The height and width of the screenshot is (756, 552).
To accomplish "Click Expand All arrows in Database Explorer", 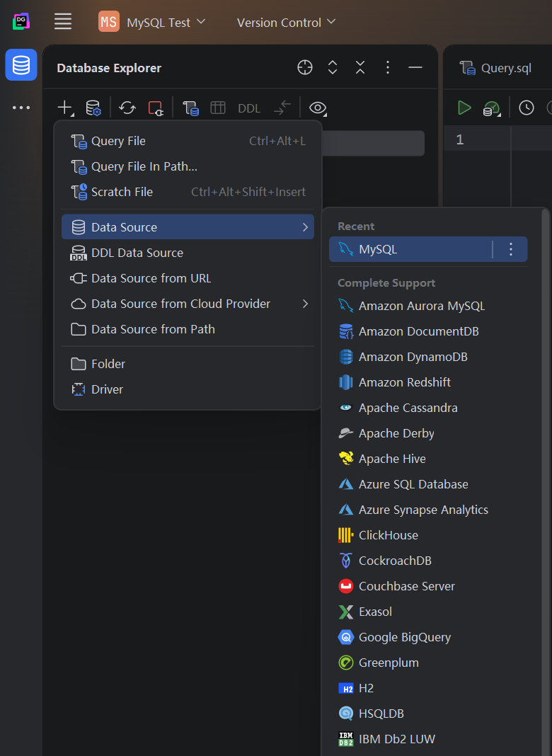I will point(332,67).
